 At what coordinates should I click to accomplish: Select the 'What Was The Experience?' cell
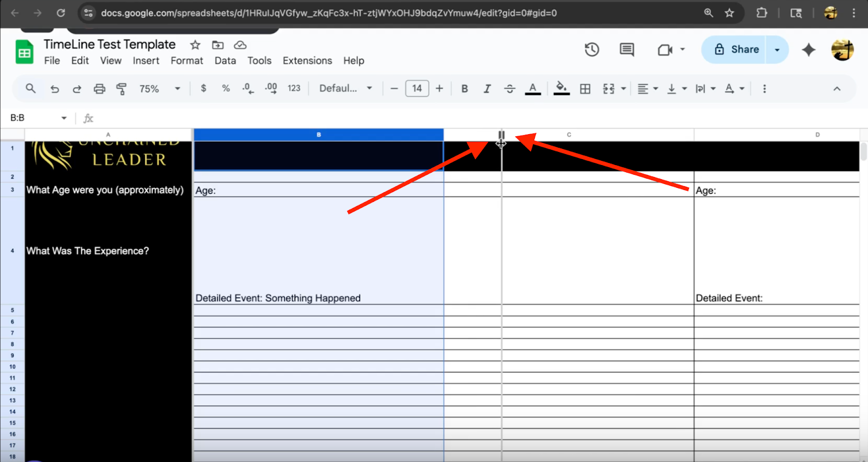[108, 251]
